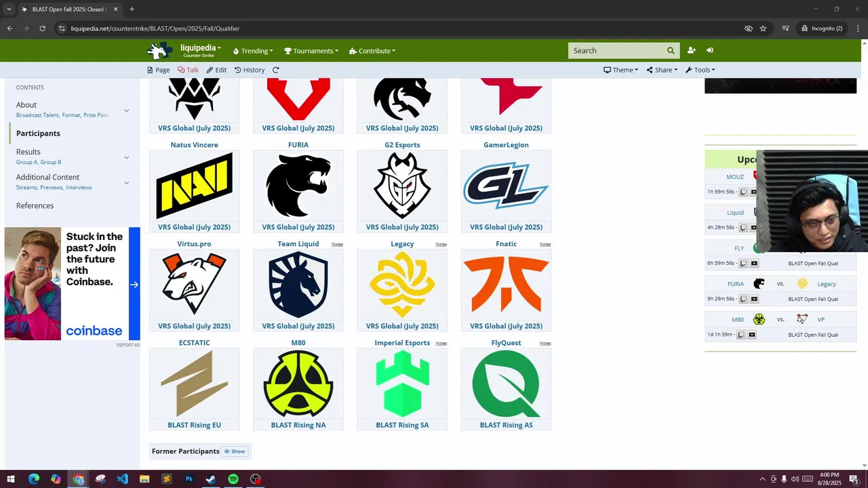Viewport: 868px width, 488px height.
Task: Open Steam from taskbar
Action: tap(211, 479)
